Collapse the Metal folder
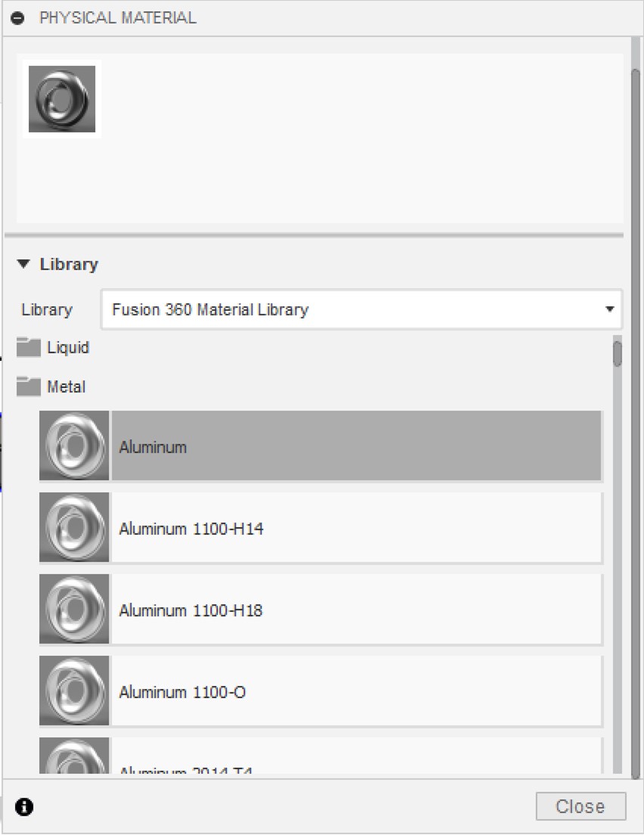Image resolution: width=644 pixels, height=835 pixels. click(66, 387)
